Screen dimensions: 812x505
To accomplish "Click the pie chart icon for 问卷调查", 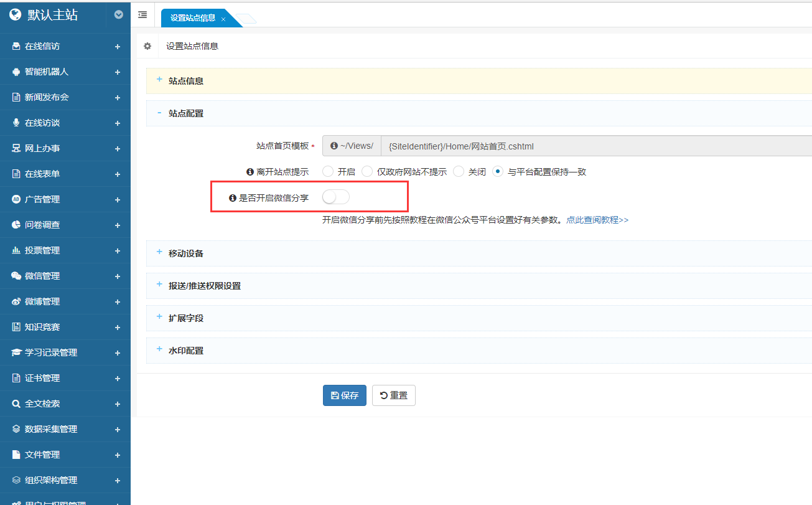I will click(x=16, y=225).
